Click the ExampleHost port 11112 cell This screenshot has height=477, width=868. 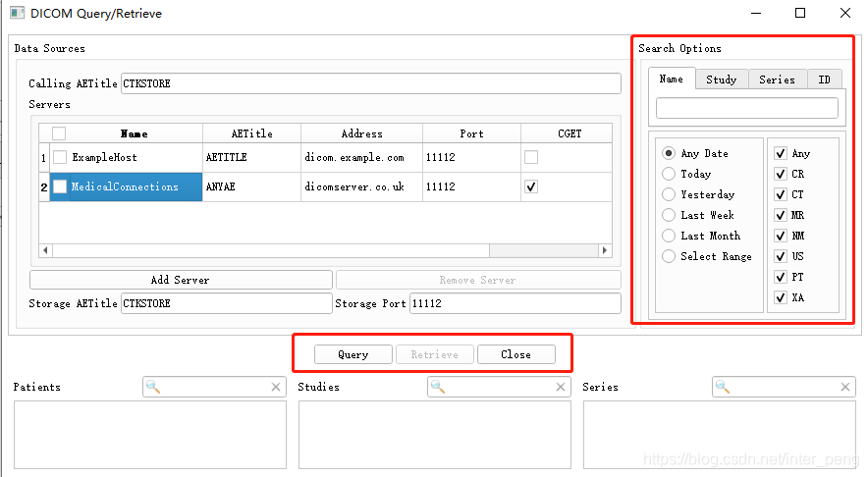point(471,157)
